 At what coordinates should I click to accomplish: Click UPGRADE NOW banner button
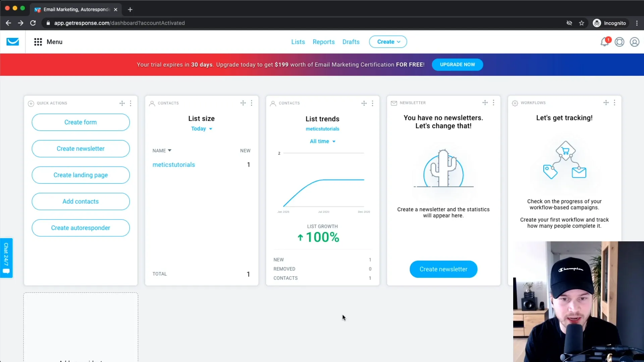tap(458, 64)
